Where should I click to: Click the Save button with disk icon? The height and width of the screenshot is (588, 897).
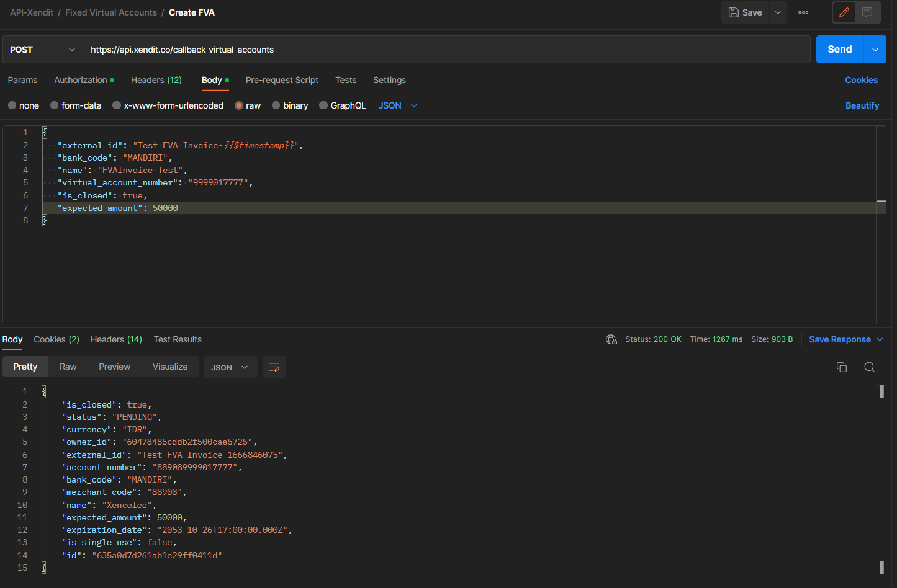[745, 12]
